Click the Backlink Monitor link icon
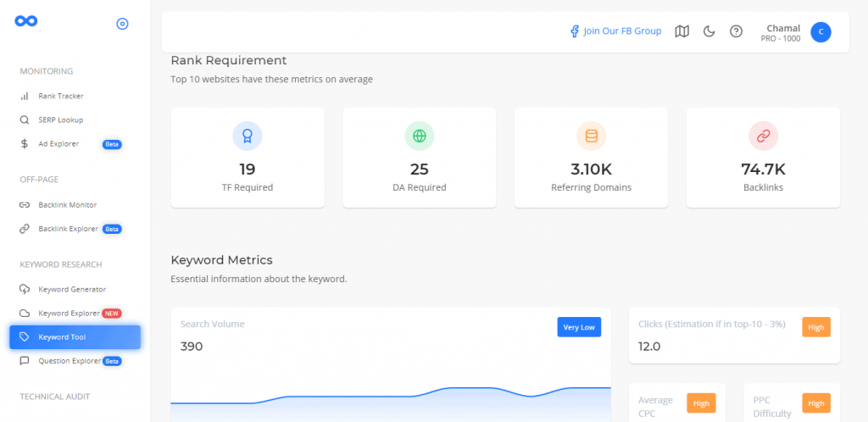Viewport: 868px width, 422px height. pyautogui.click(x=25, y=205)
